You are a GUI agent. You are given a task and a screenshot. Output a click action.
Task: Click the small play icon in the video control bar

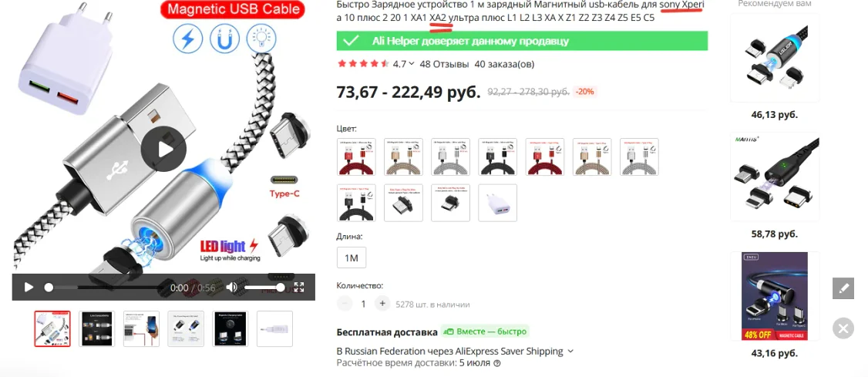click(29, 288)
